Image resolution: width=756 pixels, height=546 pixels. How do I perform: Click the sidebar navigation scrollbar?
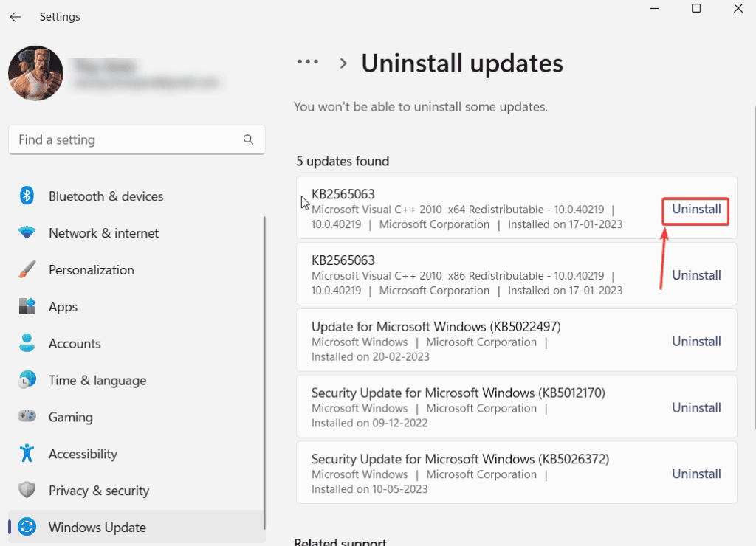(x=264, y=373)
